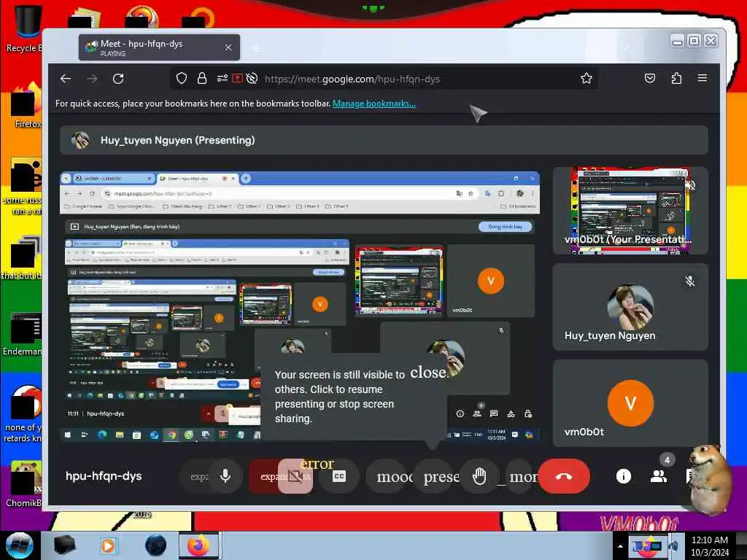This screenshot has width=747, height=560.
Task: Show hidden system tray icons arrow
Action: point(620,546)
